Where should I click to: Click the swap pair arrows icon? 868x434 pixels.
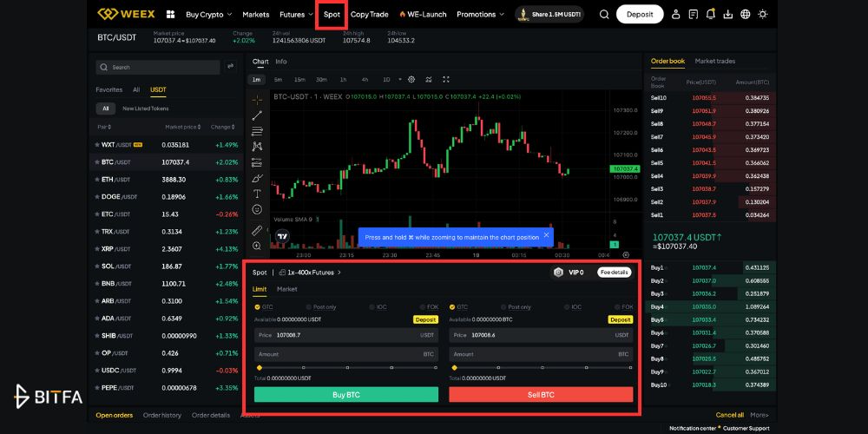(231, 67)
